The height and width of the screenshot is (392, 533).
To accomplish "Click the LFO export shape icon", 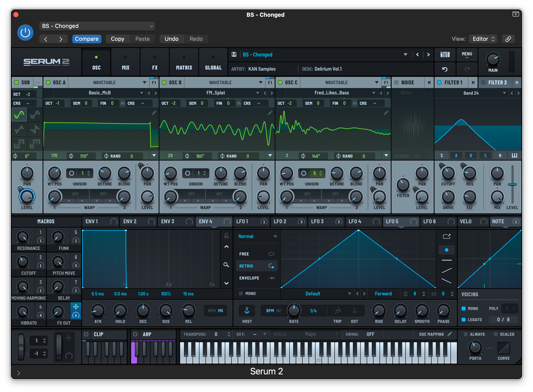I will click(447, 236).
